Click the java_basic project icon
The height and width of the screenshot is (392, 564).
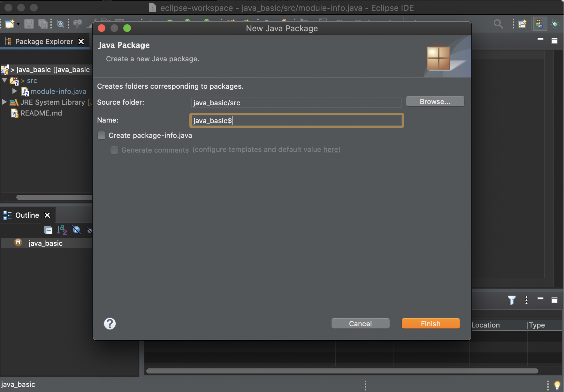click(5, 69)
